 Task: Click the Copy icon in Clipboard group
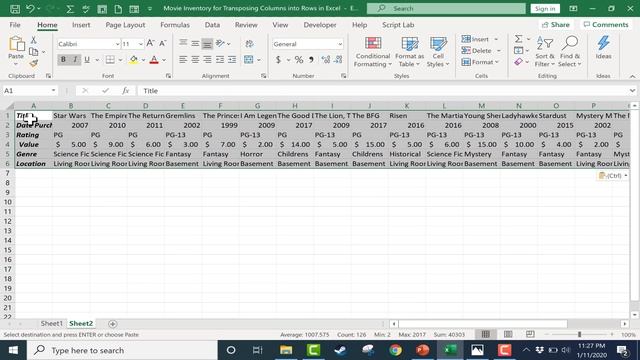[x=33, y=51]
